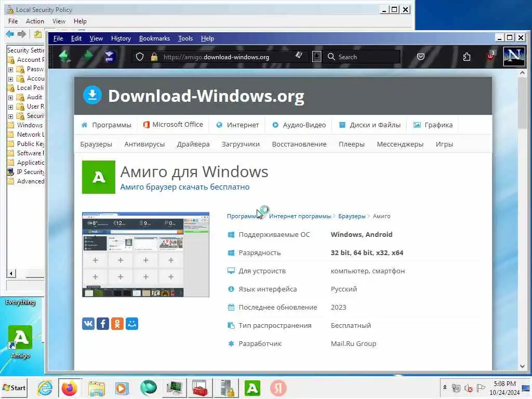The height and width of the screenshot is (399, 532).
Task: Go forward with the green forward arrow in the browser
Action: click(x=87, y=56)
